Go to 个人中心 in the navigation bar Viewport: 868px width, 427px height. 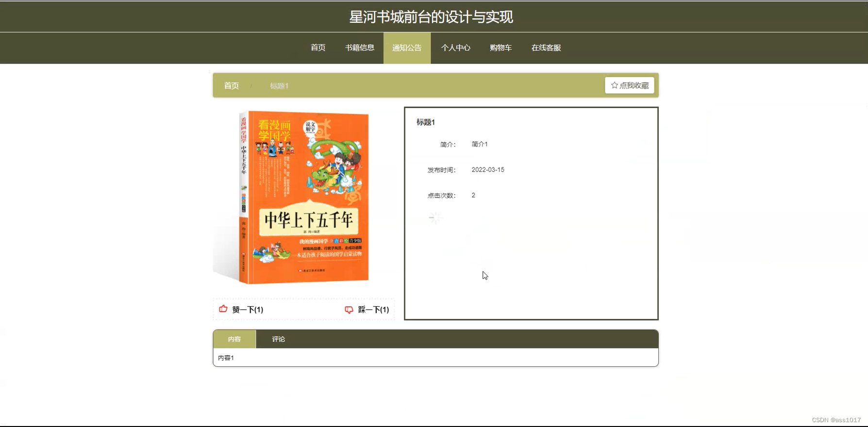click(x=455, y=48)
